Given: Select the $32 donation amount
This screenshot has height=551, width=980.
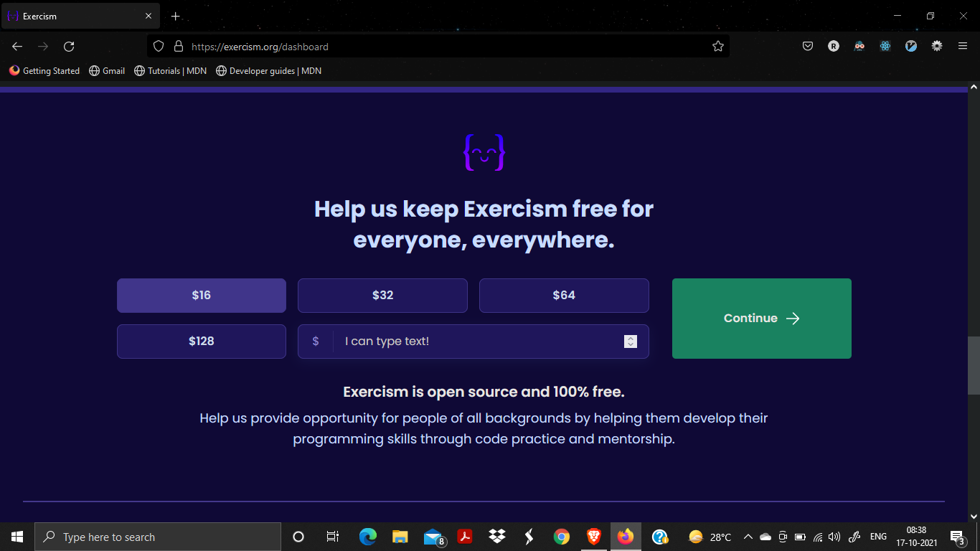Looking at the screenshot, I should pyautogui.click(x=382, y=295).
